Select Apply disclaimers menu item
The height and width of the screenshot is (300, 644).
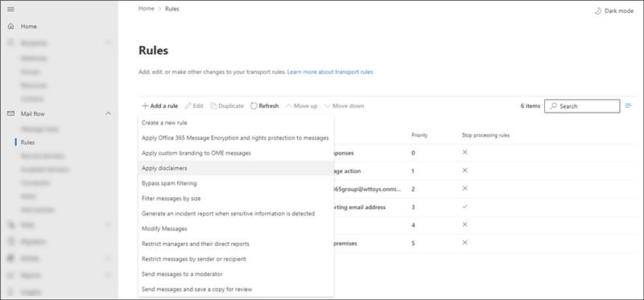236,168
